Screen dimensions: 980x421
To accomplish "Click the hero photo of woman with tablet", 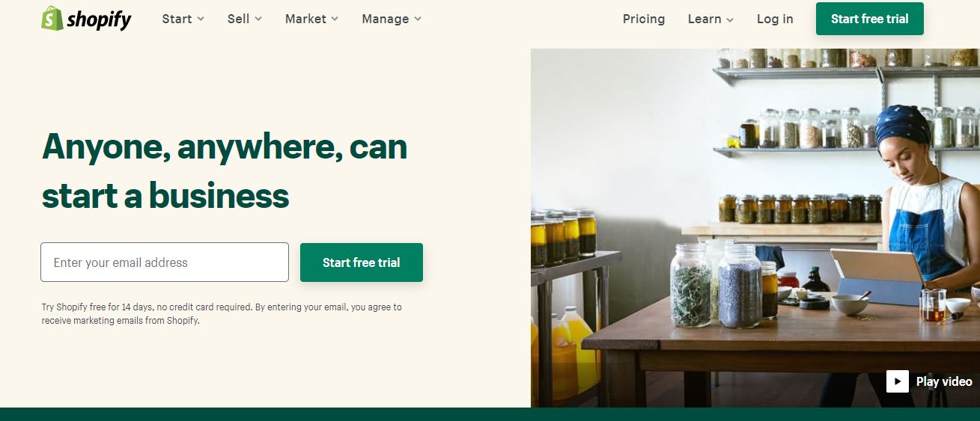I will click(755, 228).
